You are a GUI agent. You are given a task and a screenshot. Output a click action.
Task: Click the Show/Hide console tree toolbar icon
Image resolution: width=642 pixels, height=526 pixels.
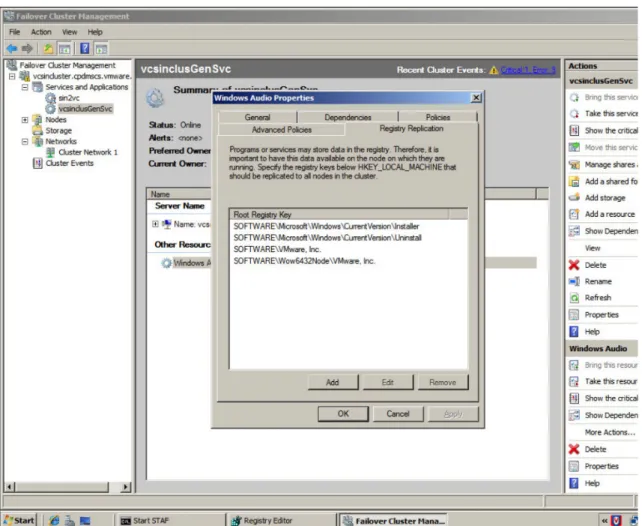click(x=64, y=49)
